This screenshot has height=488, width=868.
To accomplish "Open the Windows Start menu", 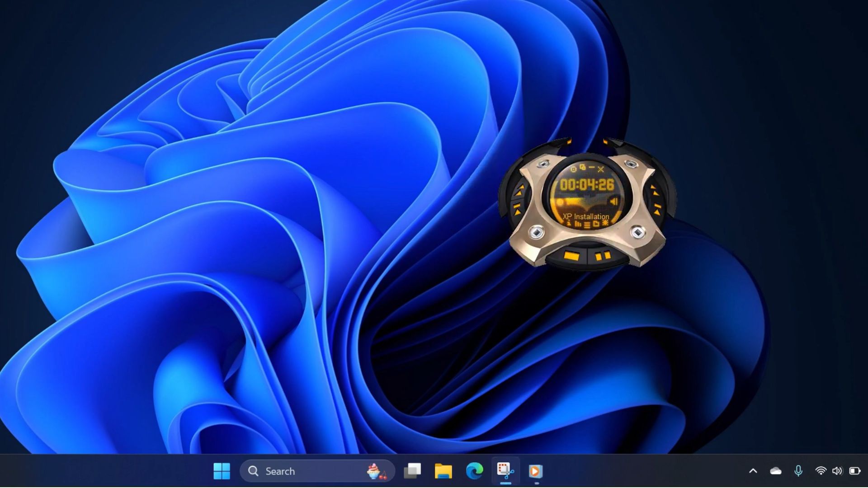I will pos(222,471).
